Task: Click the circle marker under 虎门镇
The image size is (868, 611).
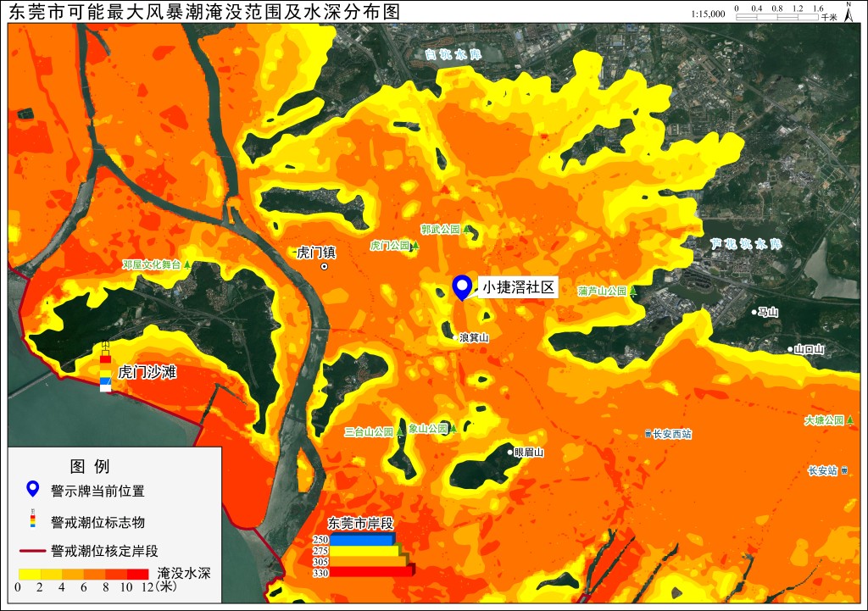Action: (x=325, y=266)
